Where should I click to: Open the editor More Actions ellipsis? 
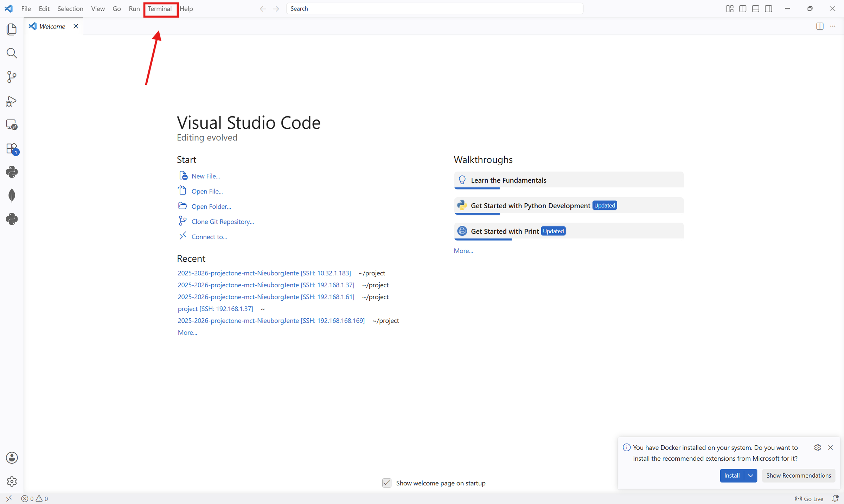[x=833, y=26]
